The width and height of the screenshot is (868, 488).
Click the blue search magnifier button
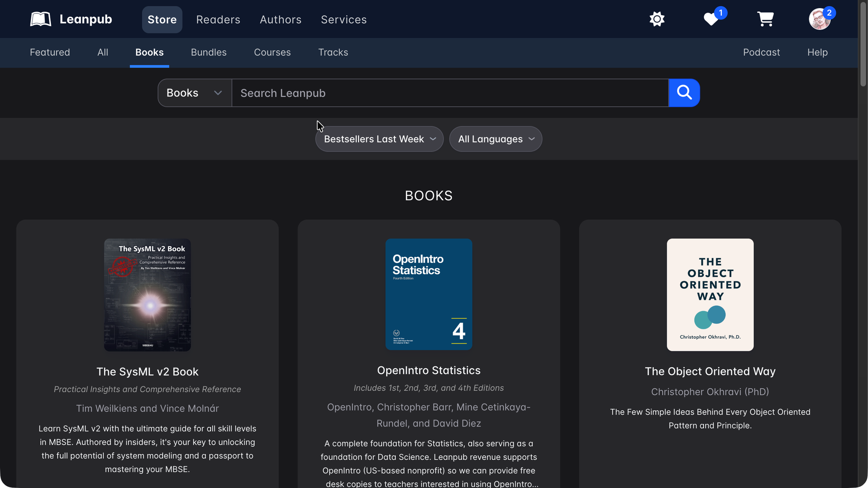(684, 93)
